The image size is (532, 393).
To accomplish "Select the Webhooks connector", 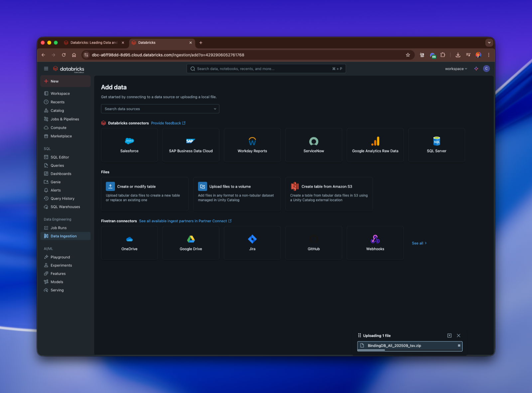I will (x=375, y=243).
